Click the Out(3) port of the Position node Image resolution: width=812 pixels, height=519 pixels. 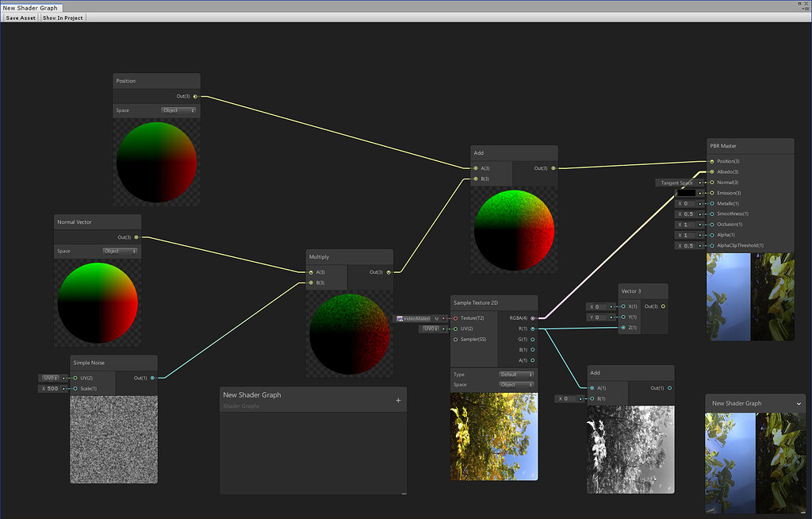tap(193, 96)
